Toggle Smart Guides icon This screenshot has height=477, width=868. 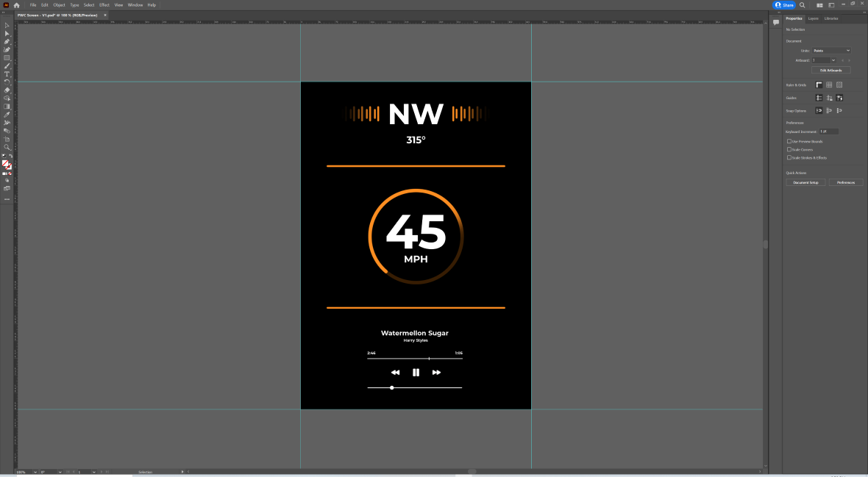click(x=839, y=98)
